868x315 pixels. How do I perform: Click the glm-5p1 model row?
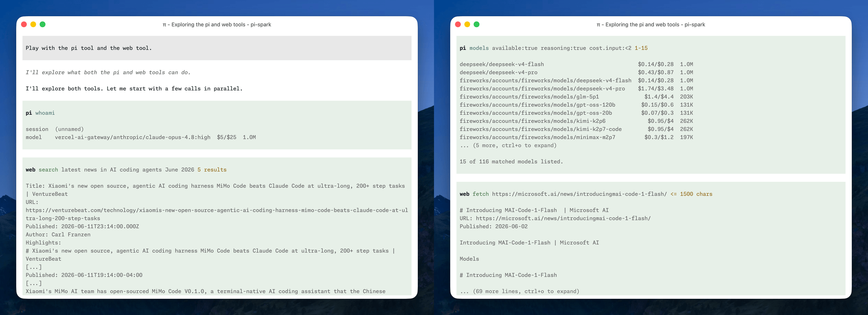pyautogui.click(x=576, y=96)
